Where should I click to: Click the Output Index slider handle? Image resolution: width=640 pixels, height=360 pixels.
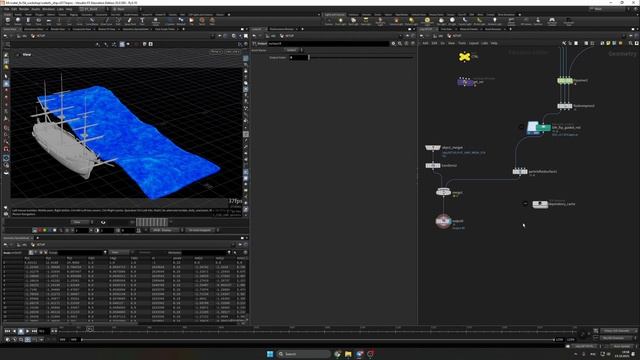click(309, 58)
